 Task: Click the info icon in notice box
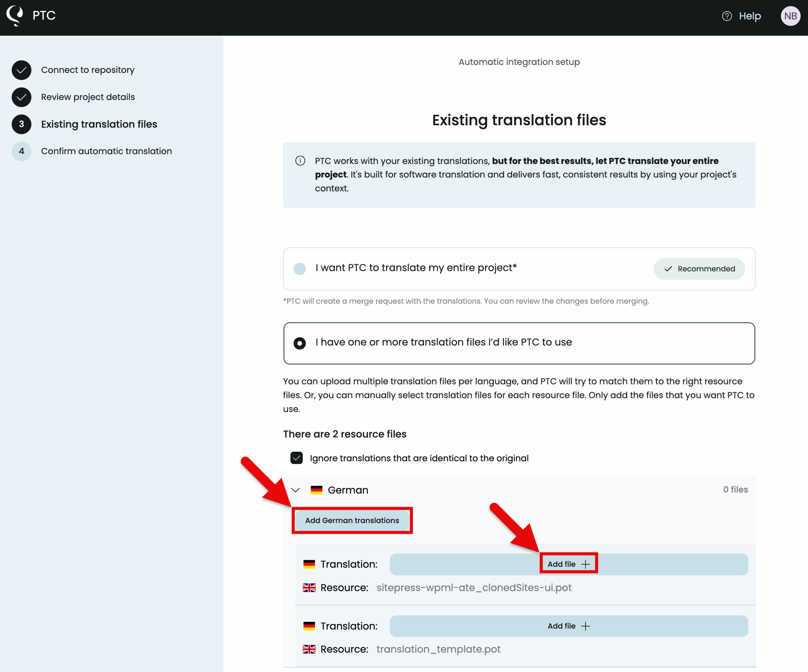[300, 161]
